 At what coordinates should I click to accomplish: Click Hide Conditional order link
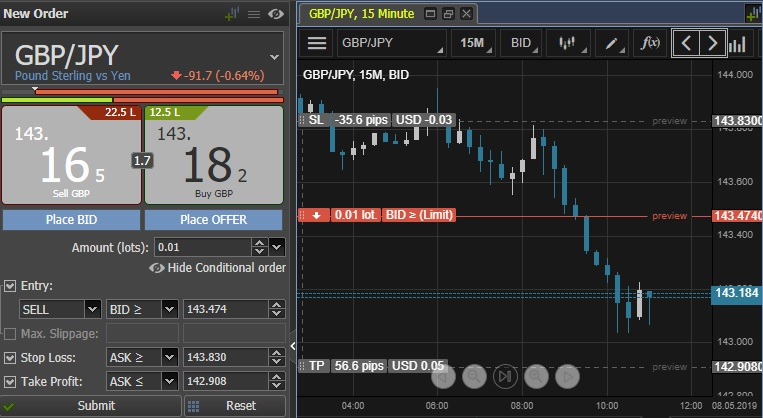(x=218, y=268)
